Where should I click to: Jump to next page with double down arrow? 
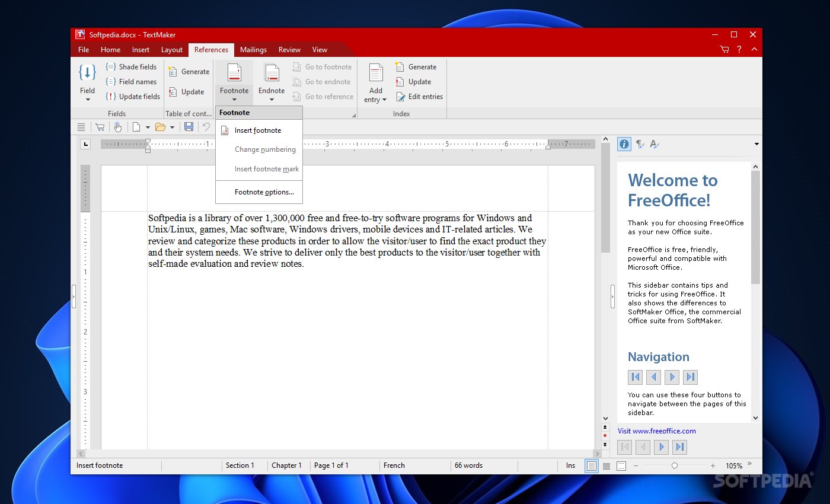pyautogui.click(x=605, y=444)
